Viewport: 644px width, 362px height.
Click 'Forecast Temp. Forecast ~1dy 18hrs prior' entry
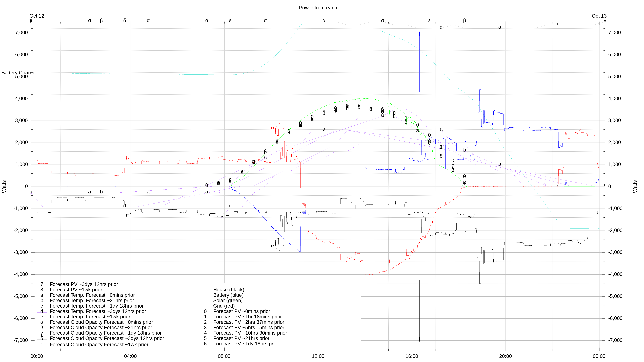[96, 306]
